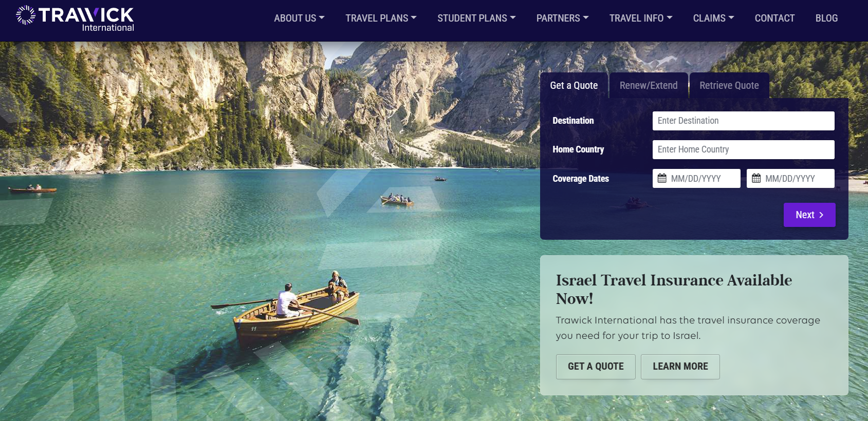Select the Retrieve Quote tab
This screenshot has width=868, height=421.
tap(729, 85)
